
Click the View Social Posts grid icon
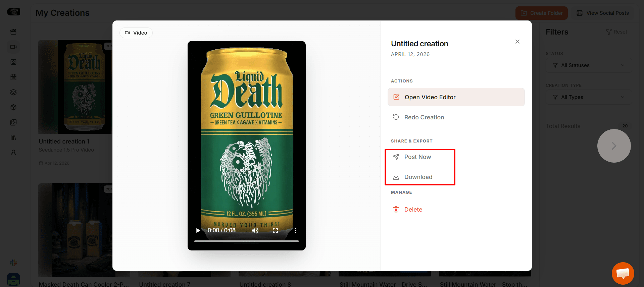point(580,13)
